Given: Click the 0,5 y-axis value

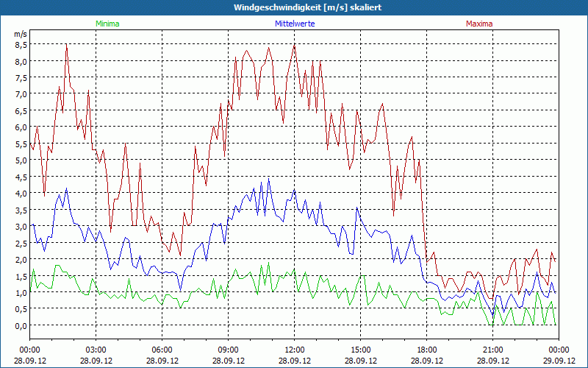Looking at the screenshot, I should [x=21, y=309].
